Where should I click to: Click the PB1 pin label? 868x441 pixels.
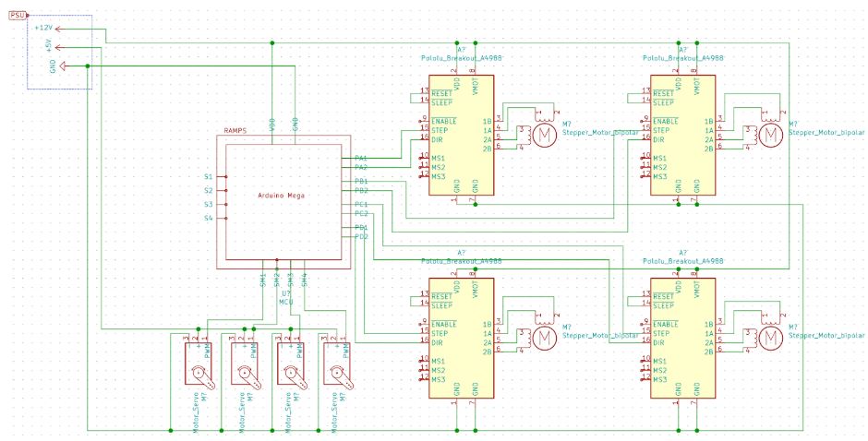point(361,181)
